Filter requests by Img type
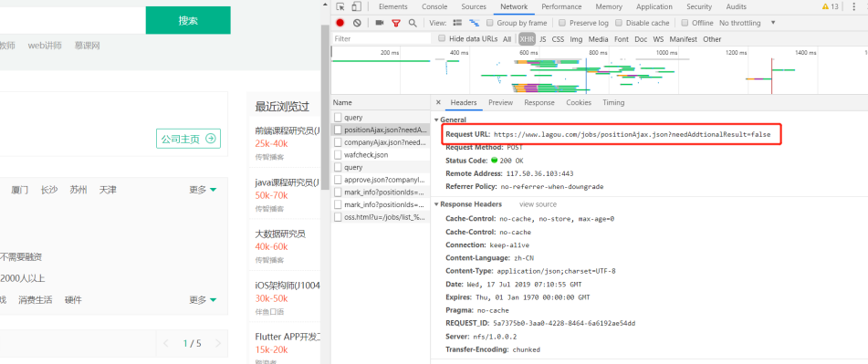Screen dimensions: 868x364 (576, 38)
